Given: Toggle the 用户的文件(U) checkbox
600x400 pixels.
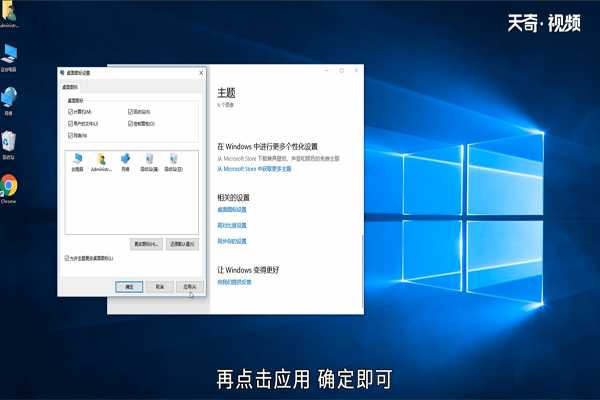Looking at the screenshot, I should pyautogui.click(x=70, y=124).
